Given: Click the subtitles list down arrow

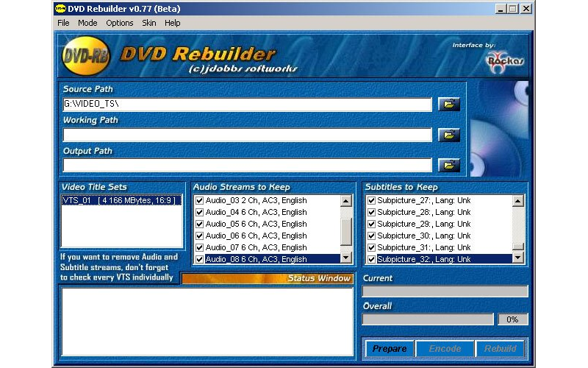Looking at the screenshot, I should 518,258.
